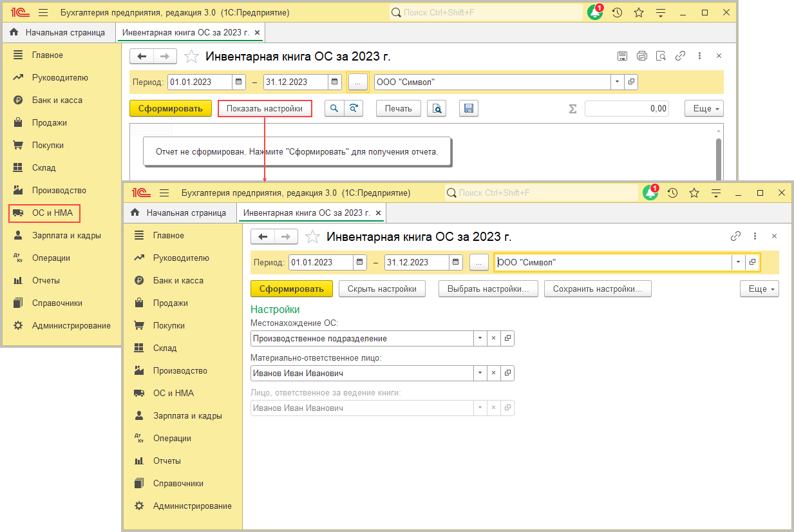The width and height of the screenshot is (794, 532).
Task: Open history icon in back window title bar
Action: pos(617,12)
